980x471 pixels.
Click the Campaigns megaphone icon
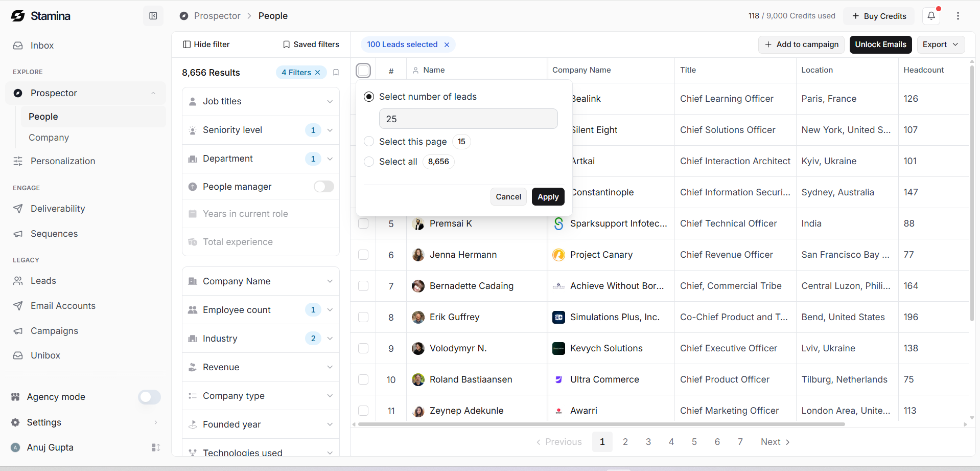[x=18, y=331]
